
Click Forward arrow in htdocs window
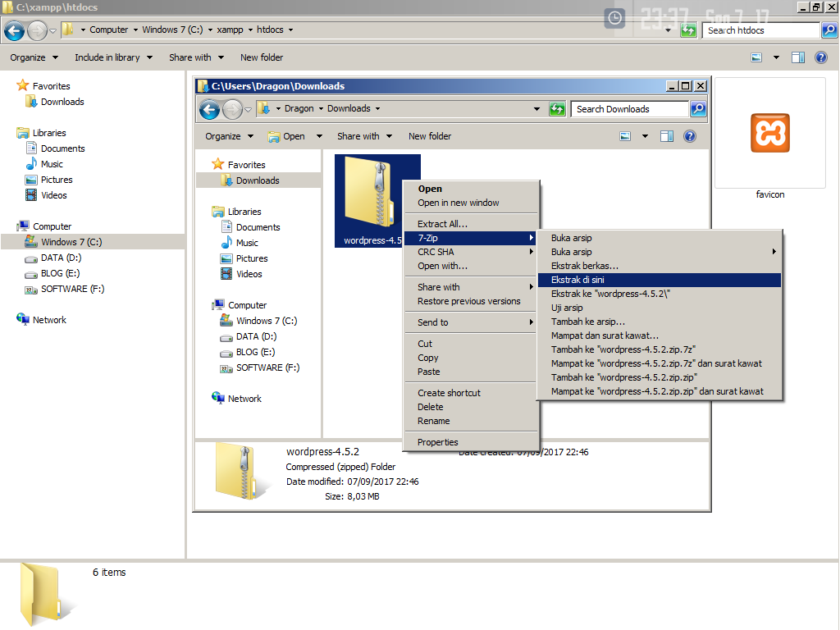[37, 30]
